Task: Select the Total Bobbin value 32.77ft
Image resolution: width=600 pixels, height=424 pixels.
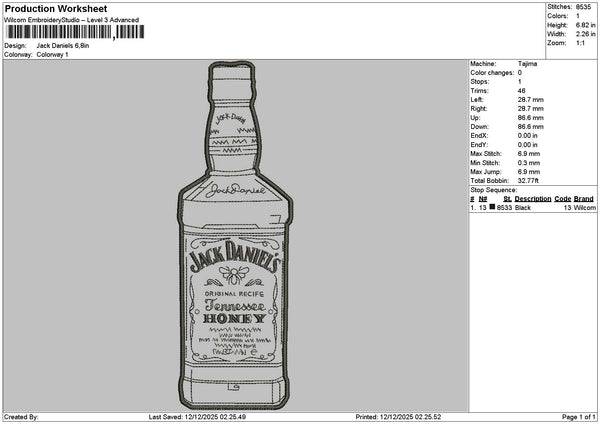Action: click(x=528, y=181)
